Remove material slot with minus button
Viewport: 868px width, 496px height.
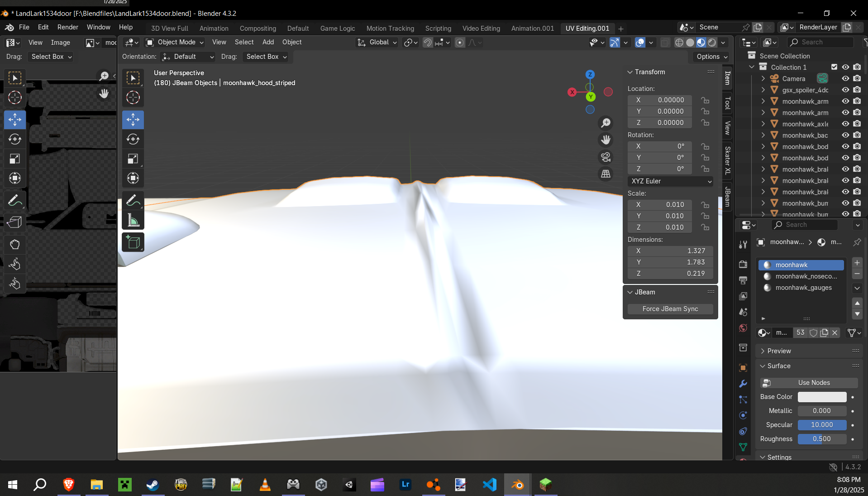(857, 274)
